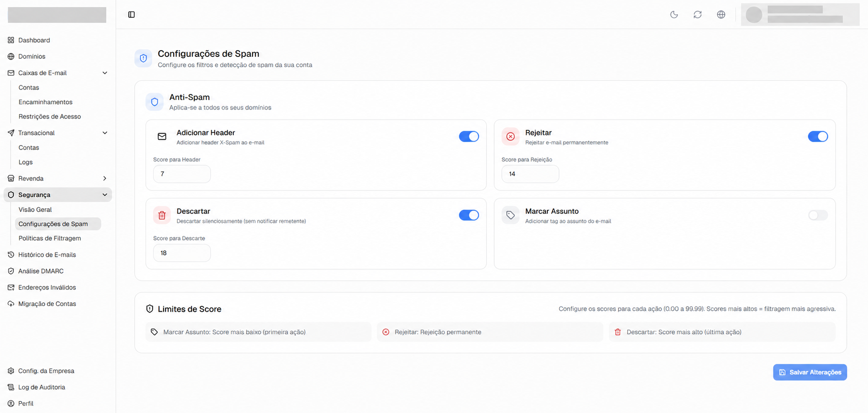The image size is (868, 413).
Task: Open Endereços Inválidos page
Action: click(x=47, y=287)
